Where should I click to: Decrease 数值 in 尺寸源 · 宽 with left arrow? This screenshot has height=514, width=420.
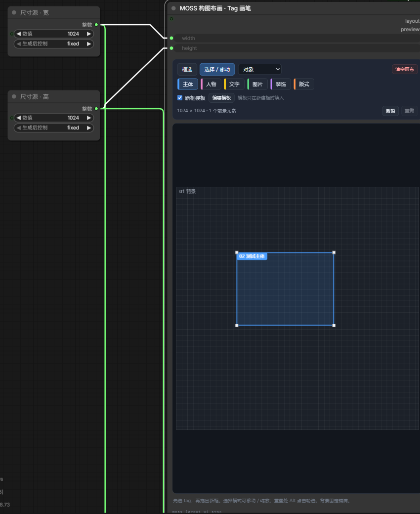[19, 34]
